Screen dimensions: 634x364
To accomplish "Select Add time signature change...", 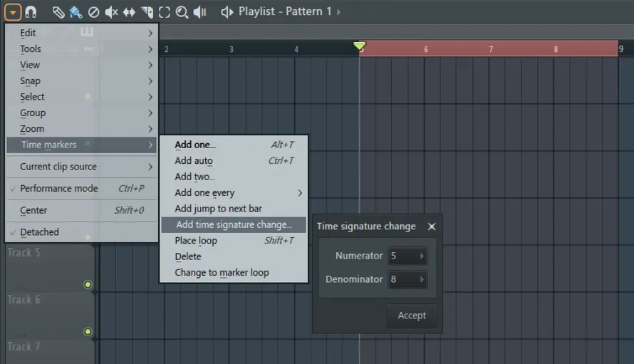I will [x=234, y=224].
